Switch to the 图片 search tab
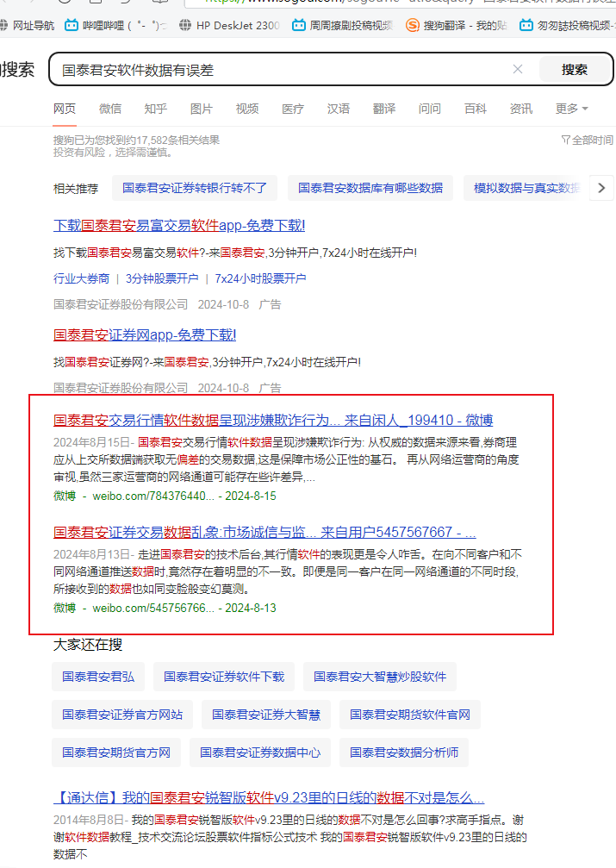 point(201,109)
